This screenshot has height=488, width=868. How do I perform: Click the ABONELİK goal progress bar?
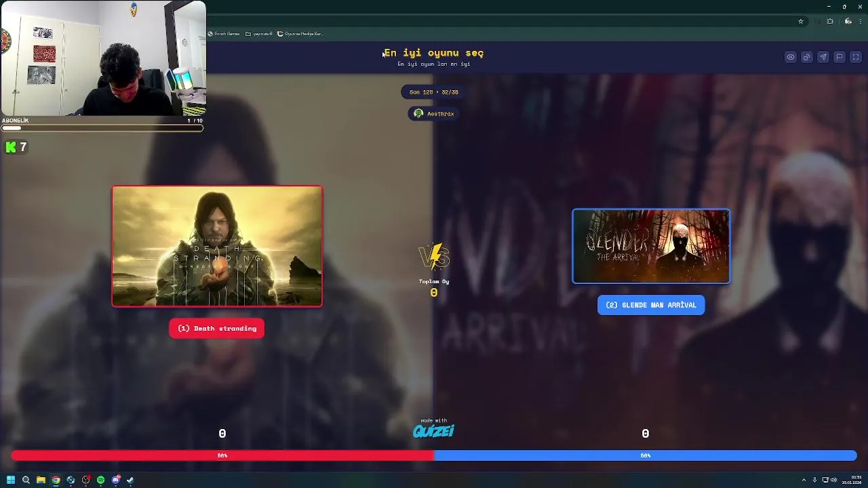tap(102, 127)
